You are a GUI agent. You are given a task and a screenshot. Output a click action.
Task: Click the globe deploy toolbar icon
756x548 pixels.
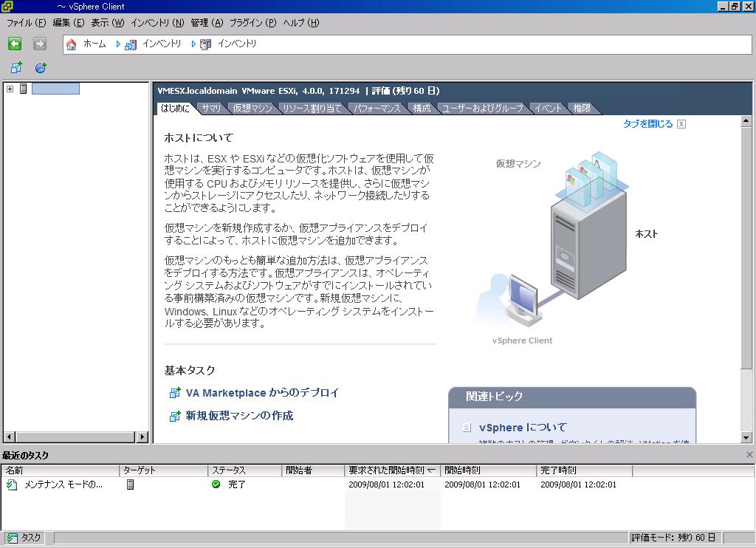point(41,67)
